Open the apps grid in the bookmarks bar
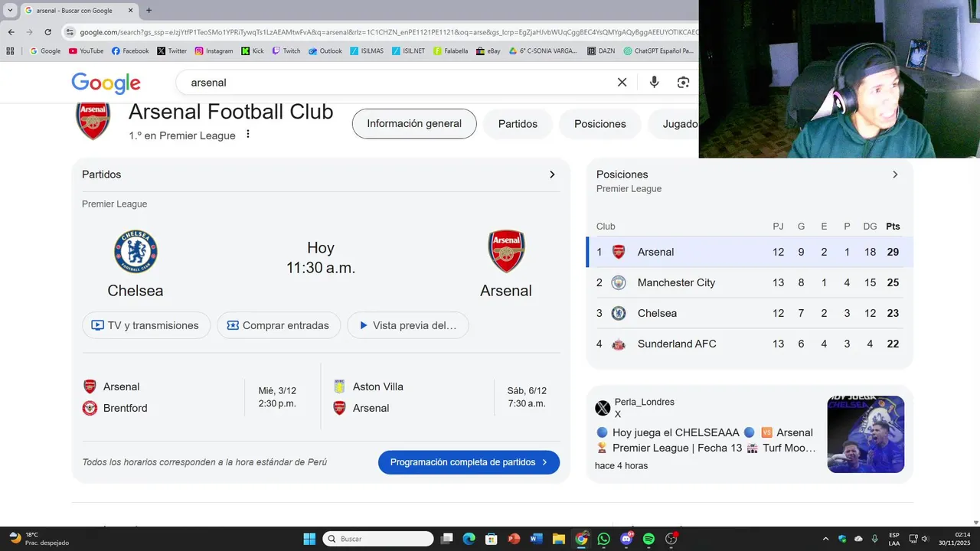 [10, 51]
